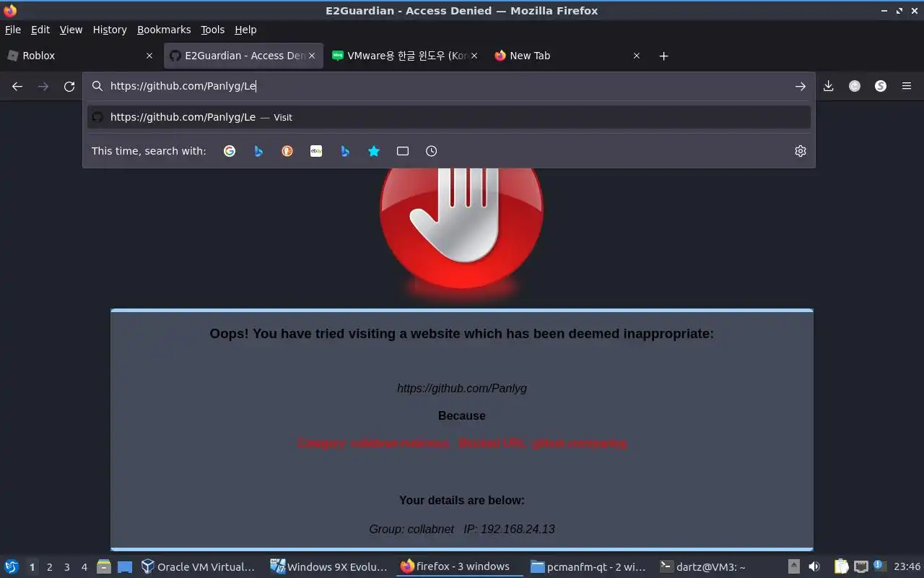Switch to workspace 2
This screenshot has width=924, height=578.
tap(49, 567)
